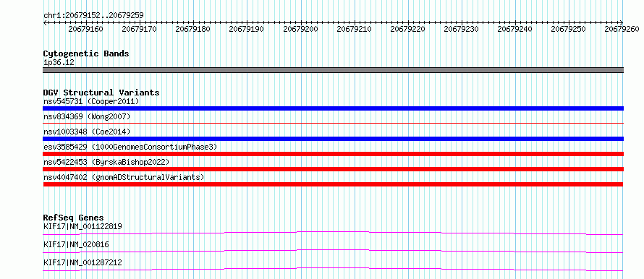The height and width of the screenshot is (279, 644).
Task: Click the blue bar for nsv545731
Action: [x=333, y=108]
